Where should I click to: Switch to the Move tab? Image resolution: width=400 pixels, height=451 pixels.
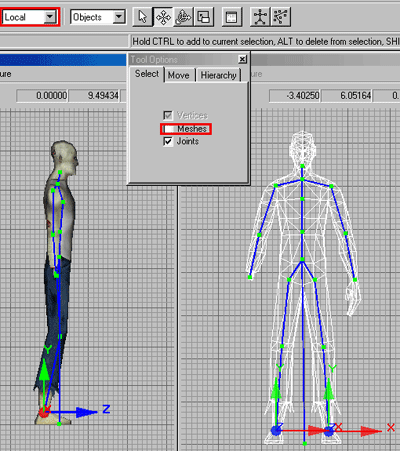(179, 75)
